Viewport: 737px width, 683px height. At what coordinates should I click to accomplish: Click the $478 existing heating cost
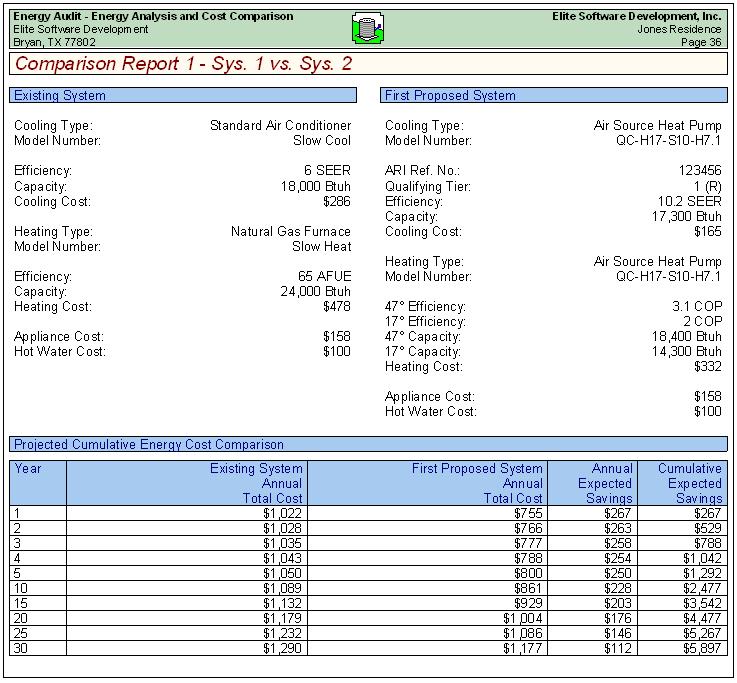[337, 307]
